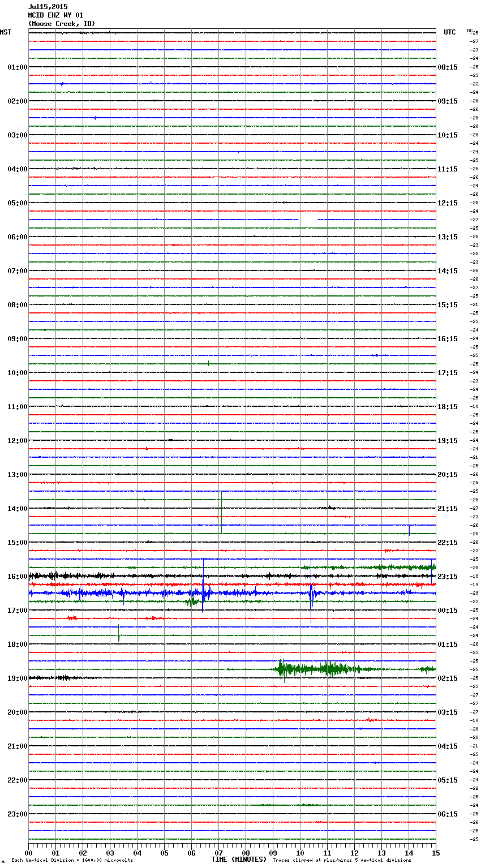Select minute 09 on the bottom axis
This screenshot has height=868, width=481.
(x=273, y=853)
